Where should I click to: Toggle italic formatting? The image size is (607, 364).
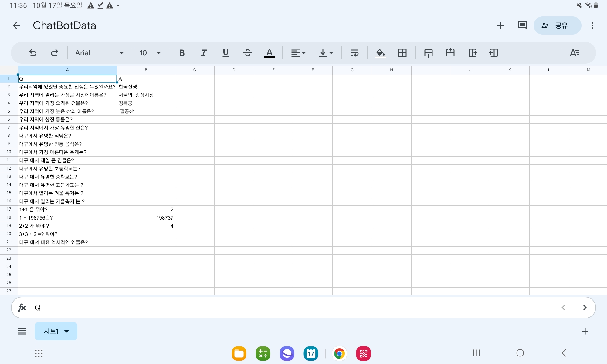204,53
